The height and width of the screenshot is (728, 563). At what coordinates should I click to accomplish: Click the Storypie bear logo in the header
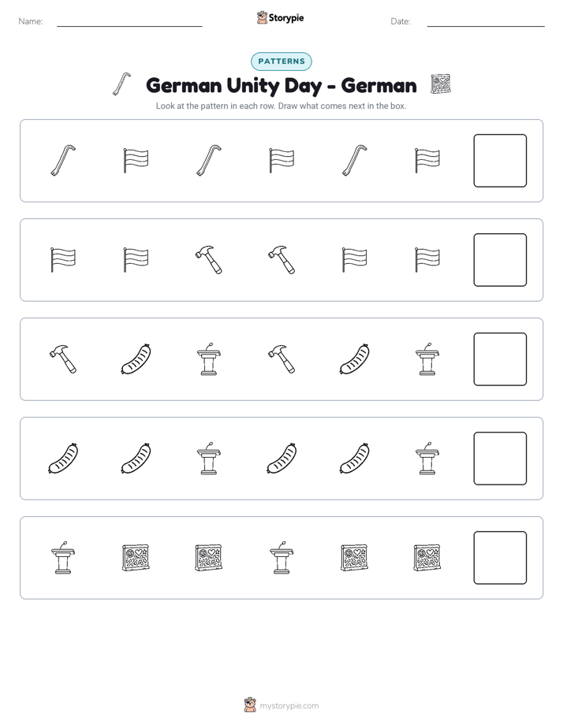click(x=262, y=17)
